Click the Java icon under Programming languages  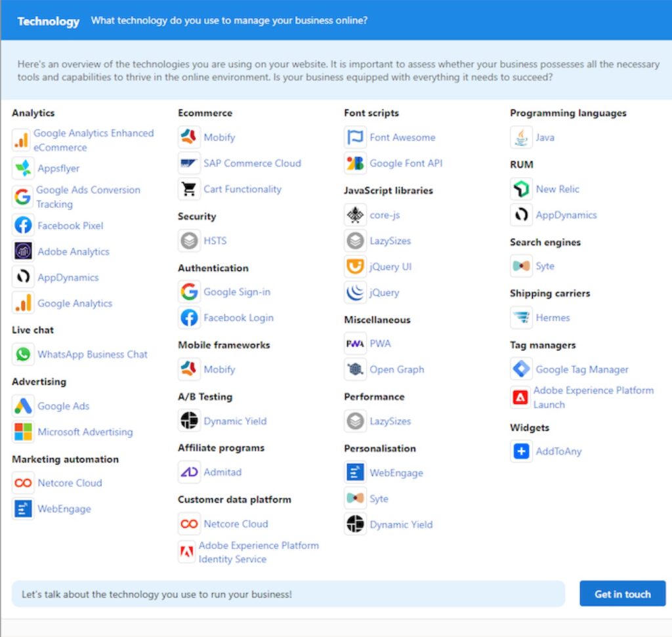[x=521, y=137]
